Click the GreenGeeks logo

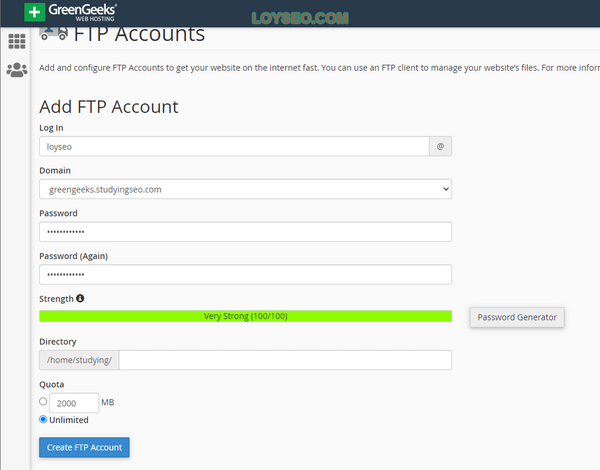(71, 13)
